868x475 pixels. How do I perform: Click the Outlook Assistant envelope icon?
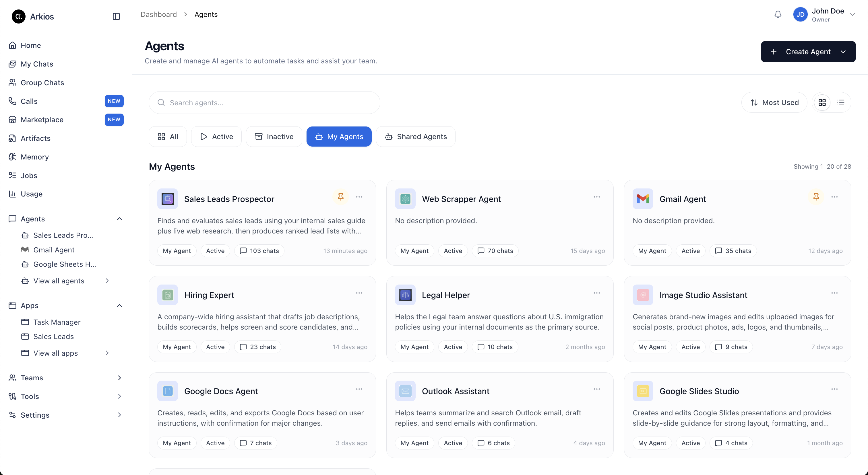[405, 391]
